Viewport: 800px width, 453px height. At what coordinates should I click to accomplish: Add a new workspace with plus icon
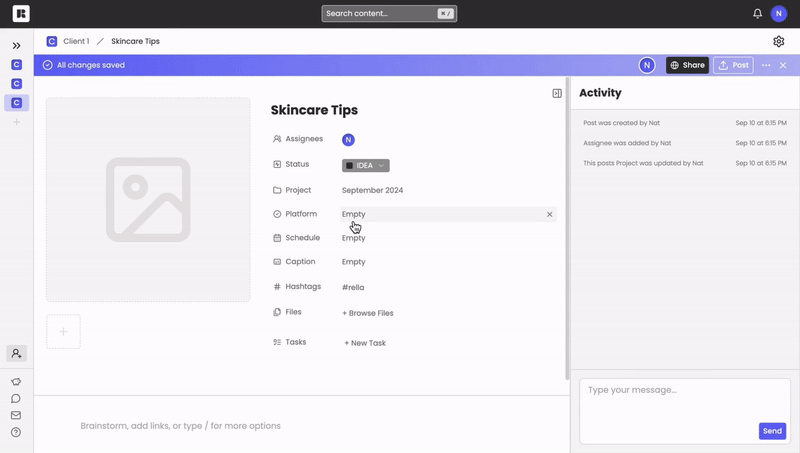[x=16, y=122]
